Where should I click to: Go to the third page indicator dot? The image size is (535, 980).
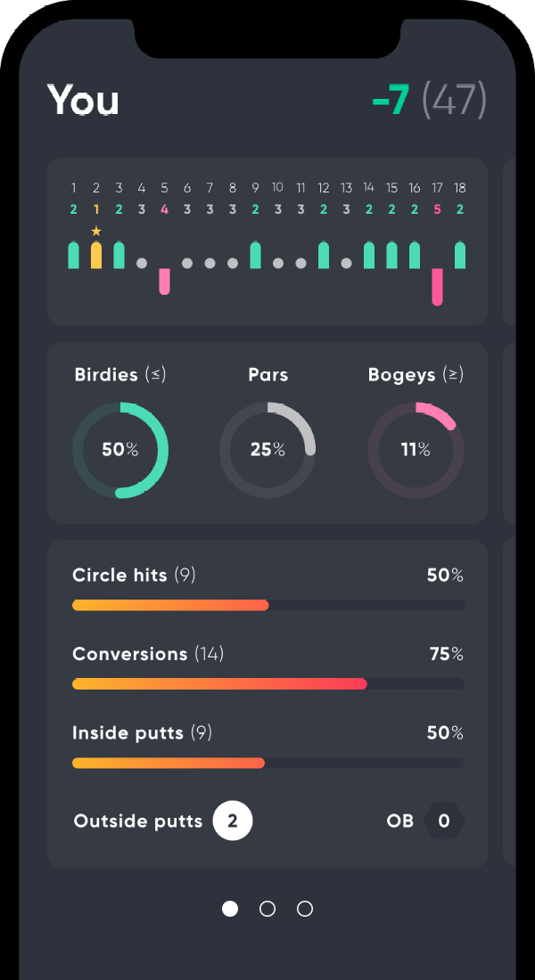point(305,909)
